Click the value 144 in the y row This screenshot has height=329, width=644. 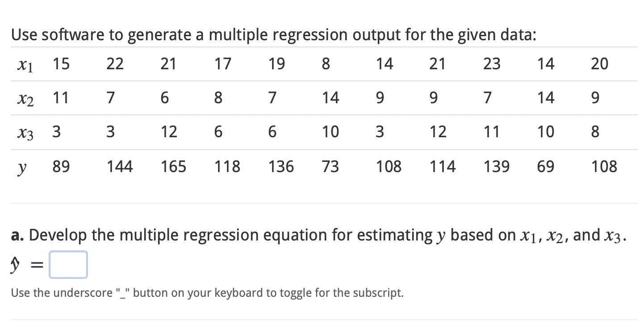pyautogui.click(x=120, y=166)
